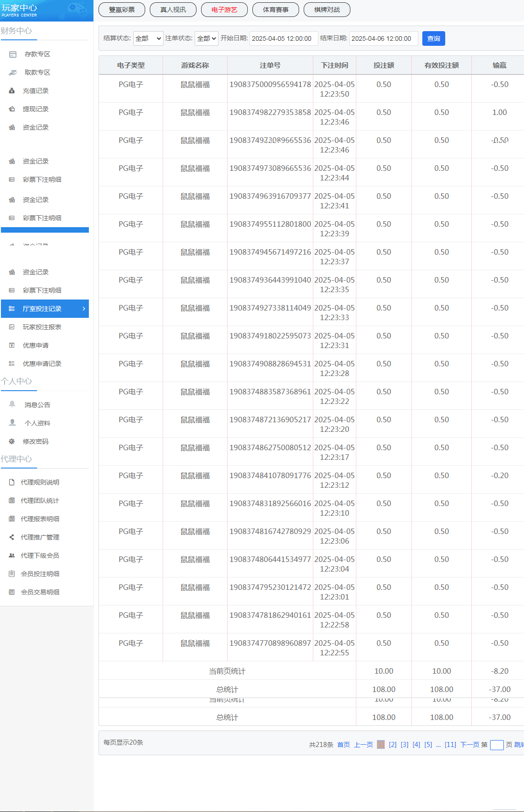Open the 结算状态 dropdown
Viewport: 524px width, 812px height.
click(148, 38)
